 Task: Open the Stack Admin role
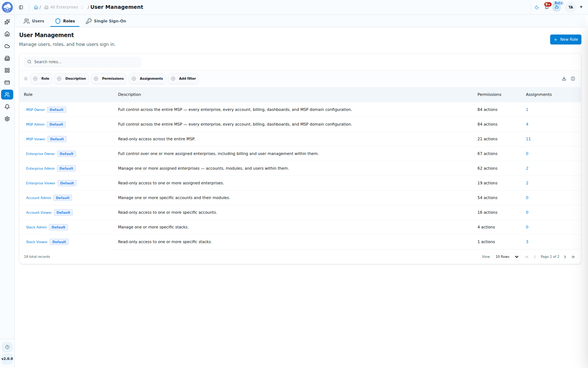tap(36, 227)
